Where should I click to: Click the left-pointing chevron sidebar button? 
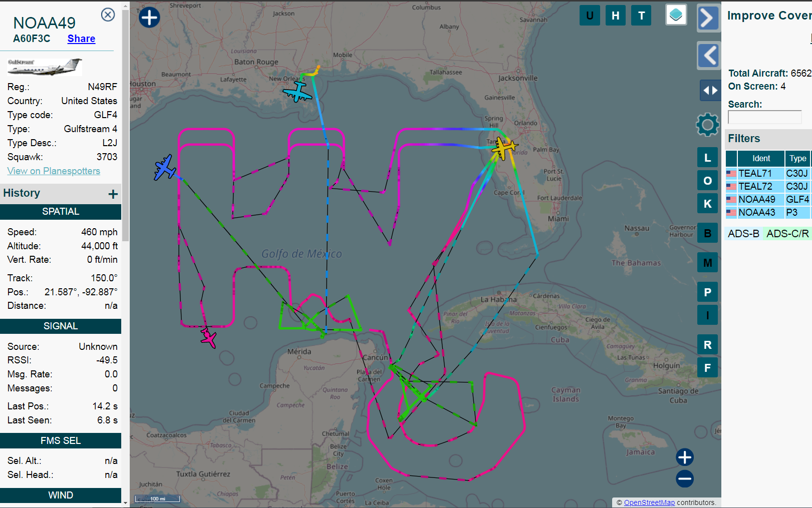click(708, 55)
